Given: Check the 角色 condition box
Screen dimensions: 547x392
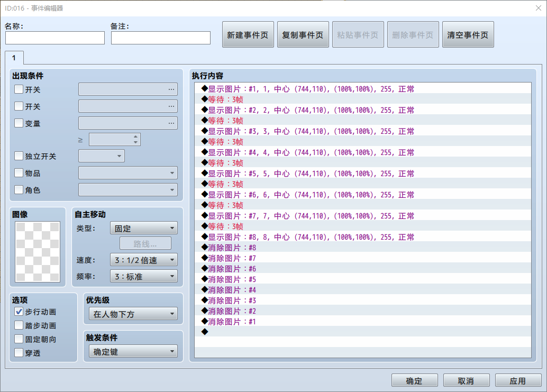Looking at the screenshot, I should click(x=19, y=190).
